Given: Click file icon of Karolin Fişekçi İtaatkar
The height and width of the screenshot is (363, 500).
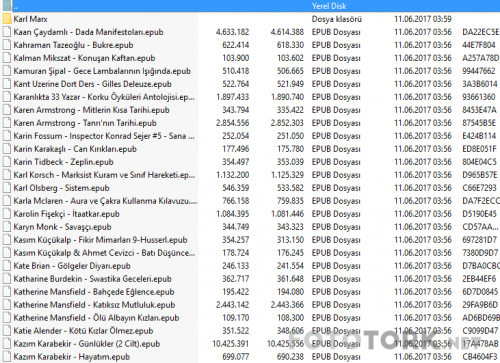Looking at the screenshot, I should 7,214.
